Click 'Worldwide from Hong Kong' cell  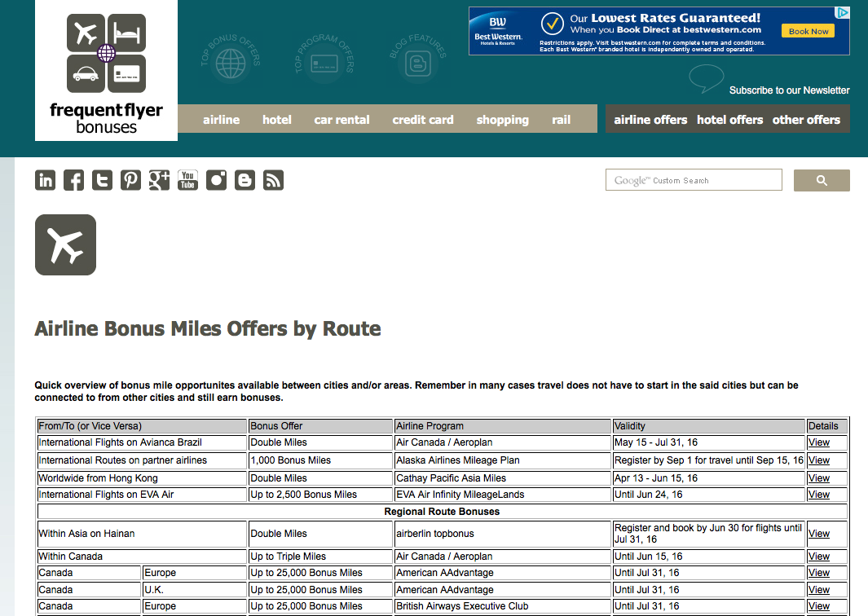[x=142, y=477]
